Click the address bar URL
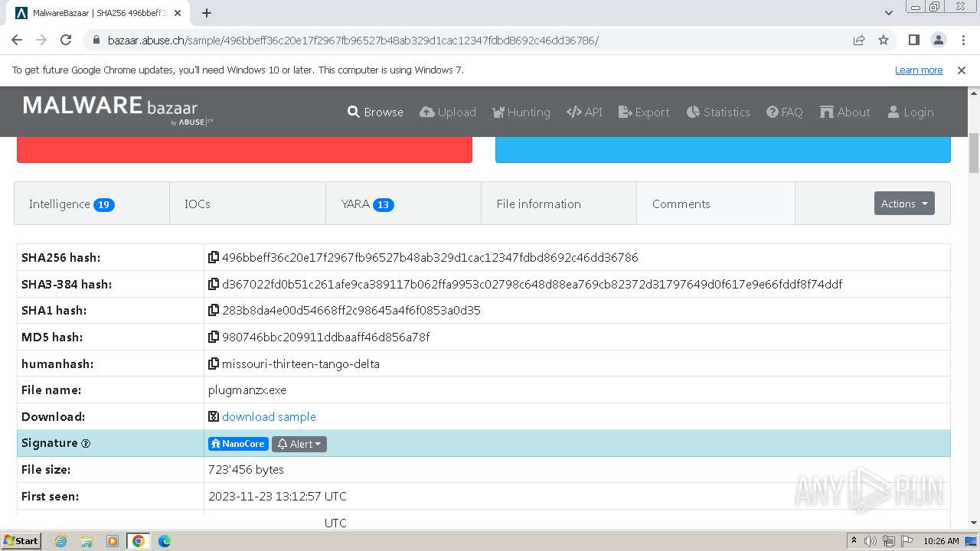 click(x=353, y=40)
